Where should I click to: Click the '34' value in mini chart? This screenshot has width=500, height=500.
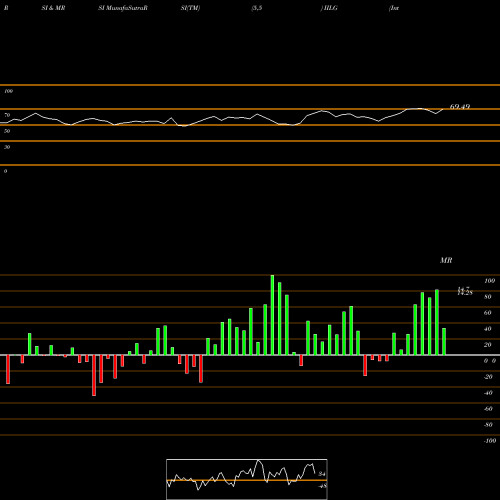322,474
